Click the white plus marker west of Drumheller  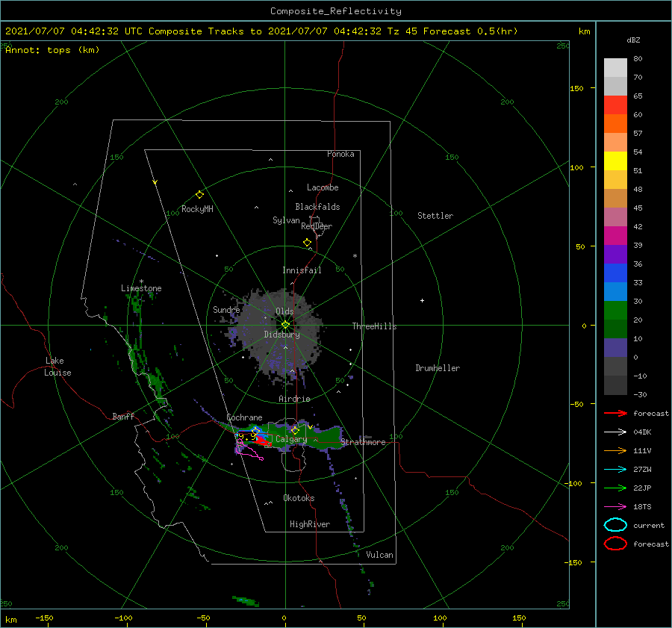pos(422,300)
